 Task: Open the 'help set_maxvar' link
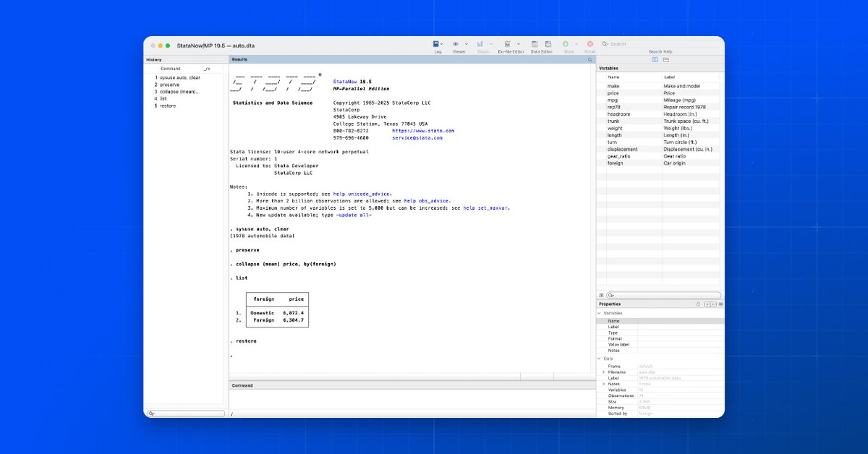(x=486, y=207)
